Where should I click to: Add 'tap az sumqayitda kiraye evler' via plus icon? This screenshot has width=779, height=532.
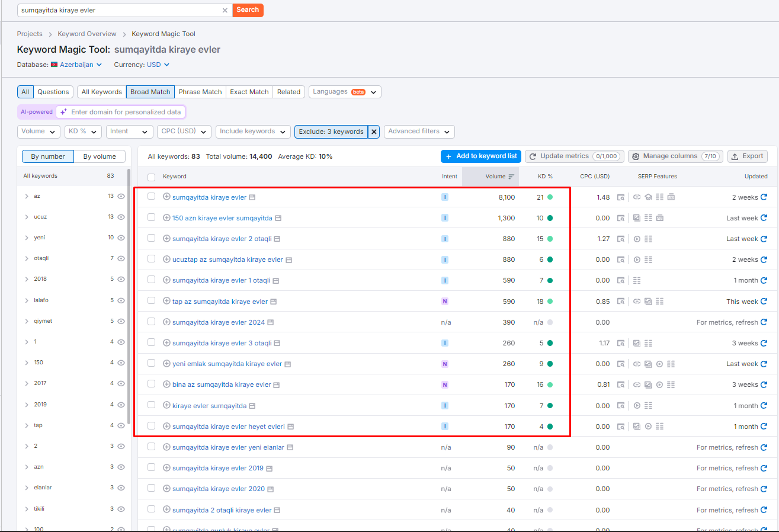pyautogui.click(x=166, y=301)
